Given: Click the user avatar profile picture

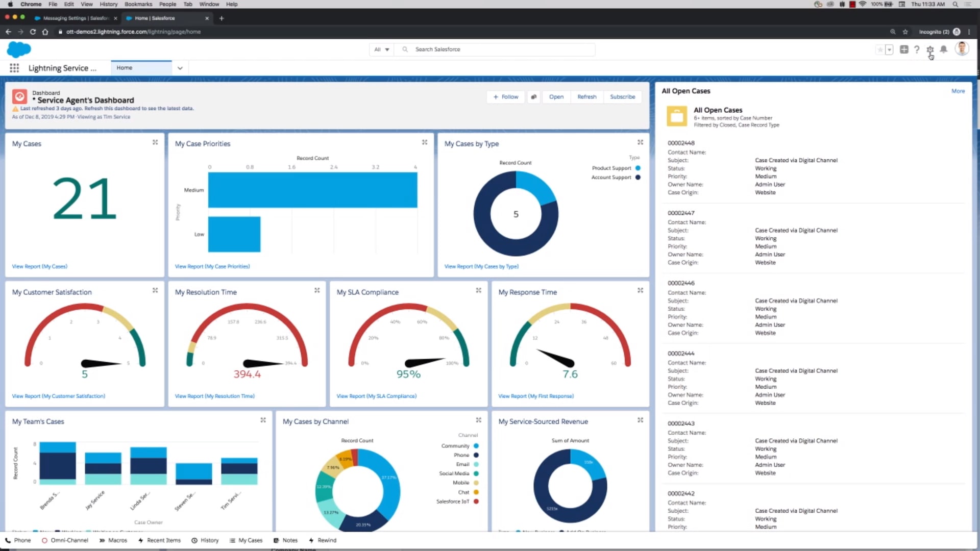Looking at the screenshot, I should click(x=963, y=49).
